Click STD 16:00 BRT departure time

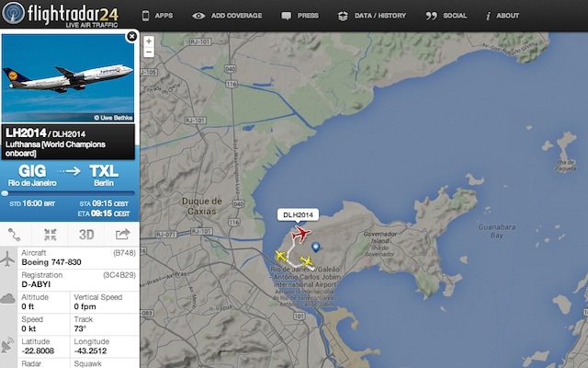point(32,203)
